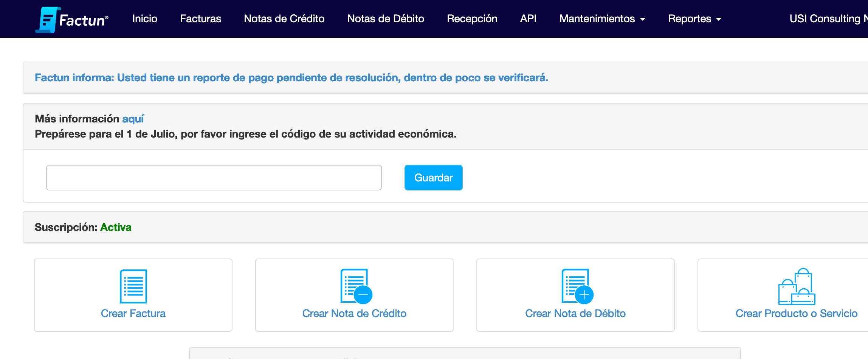868x359 pixels.
Task: Follow the 'aquí' more information link
Action: pyautogui.click(x=133, y=119)
